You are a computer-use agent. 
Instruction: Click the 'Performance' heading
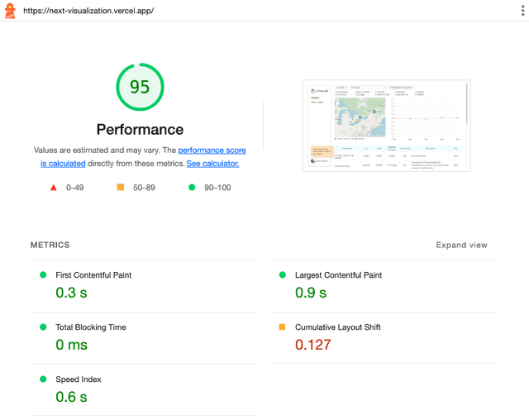(140, 130)
